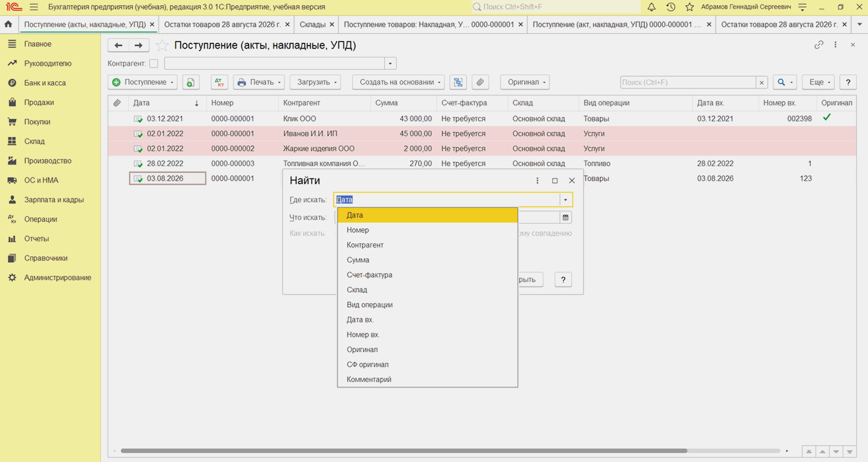Click the paperclip attachments toolbar icon
This screenshot has height=462, width=868.
[x=480, y=82]
